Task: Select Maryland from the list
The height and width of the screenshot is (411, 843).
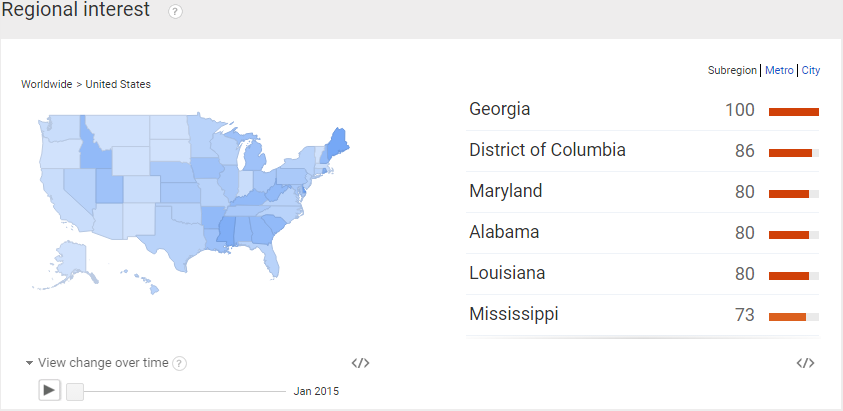Action: [643, 192]
